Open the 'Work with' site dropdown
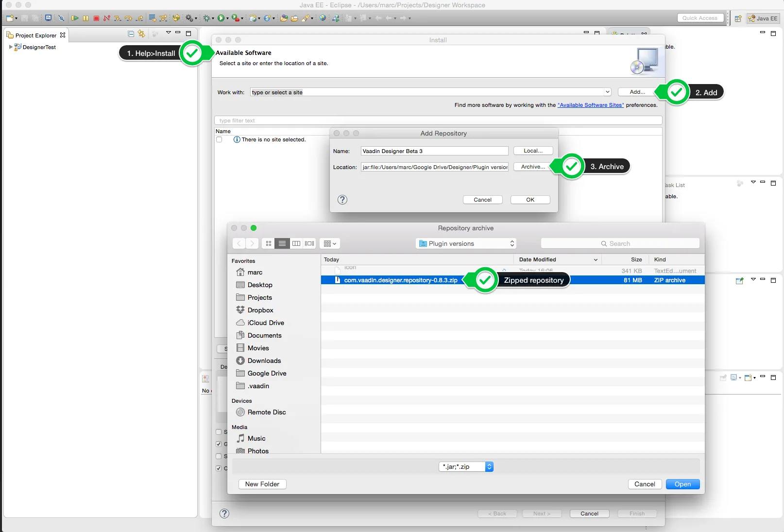 [607, 92]
